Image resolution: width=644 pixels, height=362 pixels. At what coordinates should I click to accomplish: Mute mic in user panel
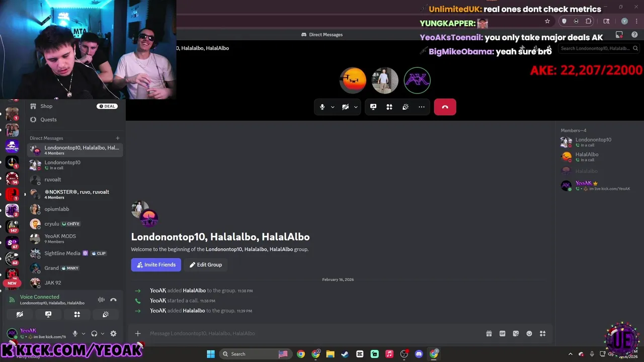click(75, 333)
